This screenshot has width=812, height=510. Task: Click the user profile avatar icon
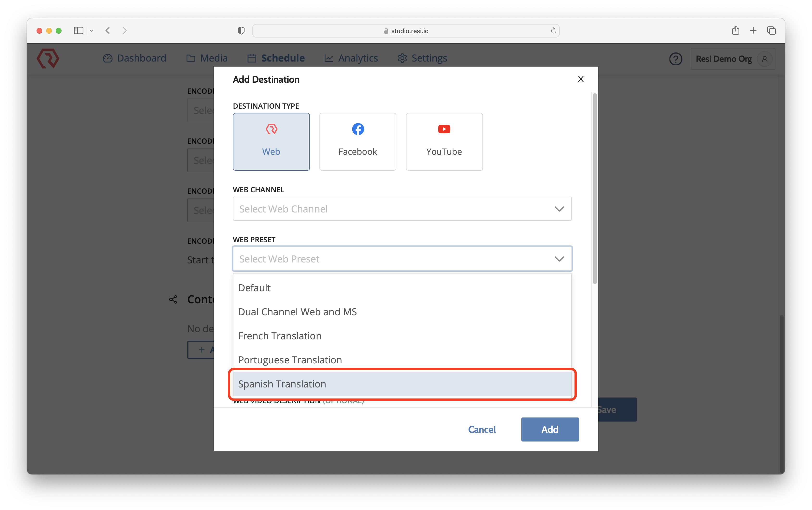(x=764, y=59)
